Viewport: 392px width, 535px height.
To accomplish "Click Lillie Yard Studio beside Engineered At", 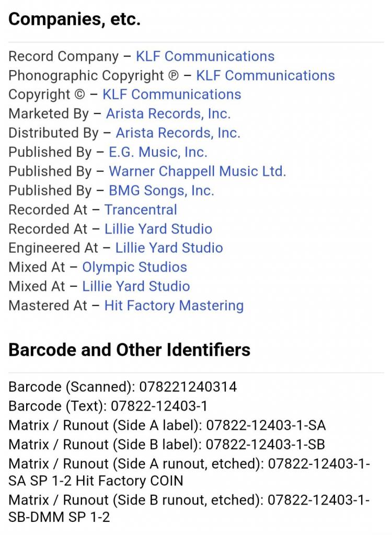I will pos(169,248).
